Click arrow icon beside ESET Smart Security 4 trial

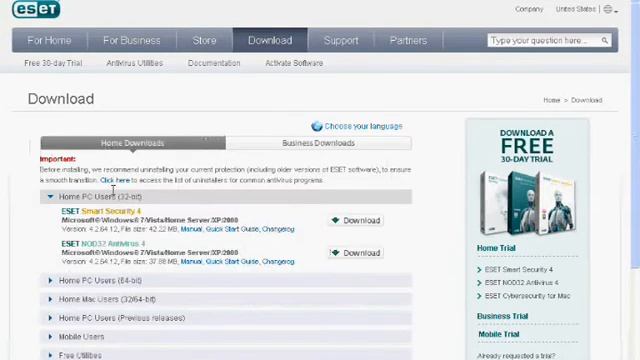pyautogui.click(x=480, y=270)
